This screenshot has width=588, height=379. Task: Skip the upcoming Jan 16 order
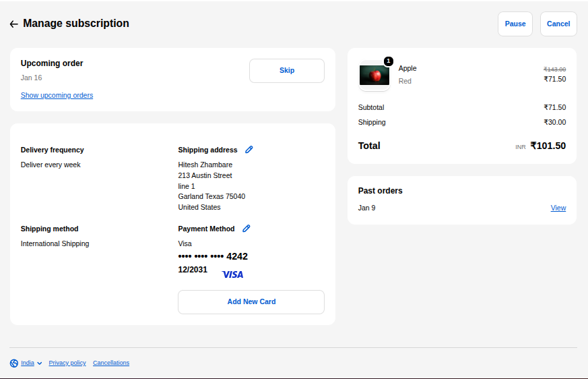[x=287, y=71]
